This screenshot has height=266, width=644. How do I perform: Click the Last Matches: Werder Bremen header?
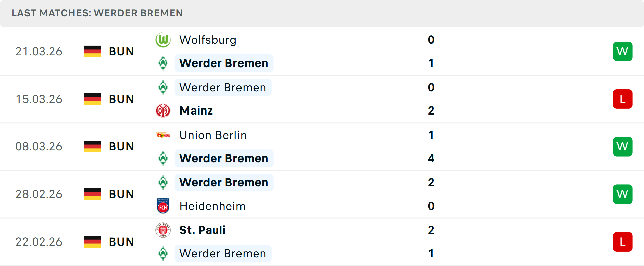point(97,13)
